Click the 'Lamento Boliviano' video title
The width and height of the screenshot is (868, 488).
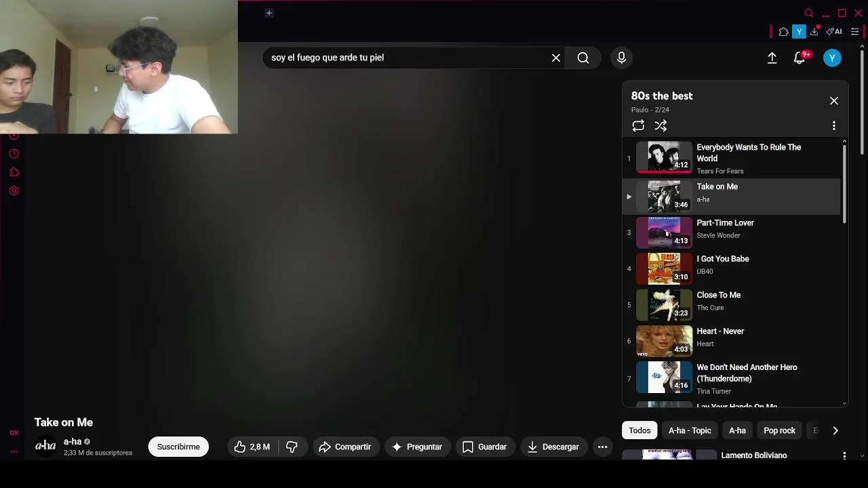click(754, 455)
